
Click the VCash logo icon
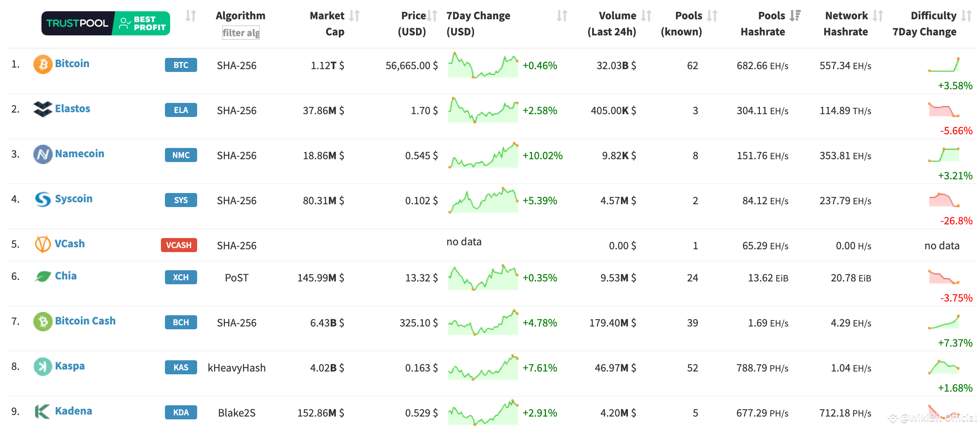pyautogui.click(x=43, y=244)
